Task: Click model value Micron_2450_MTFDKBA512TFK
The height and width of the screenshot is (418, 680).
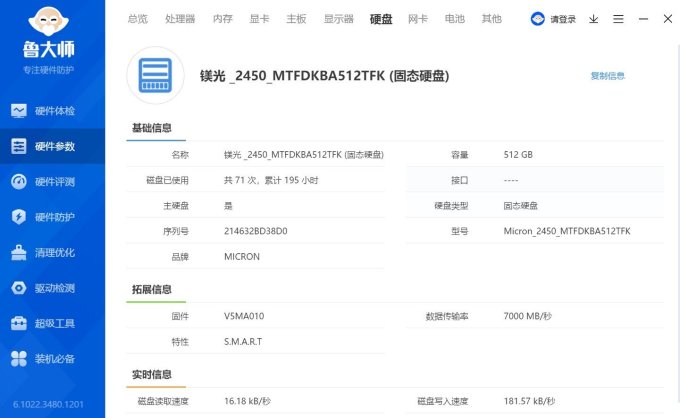Action: coord(567,231)
